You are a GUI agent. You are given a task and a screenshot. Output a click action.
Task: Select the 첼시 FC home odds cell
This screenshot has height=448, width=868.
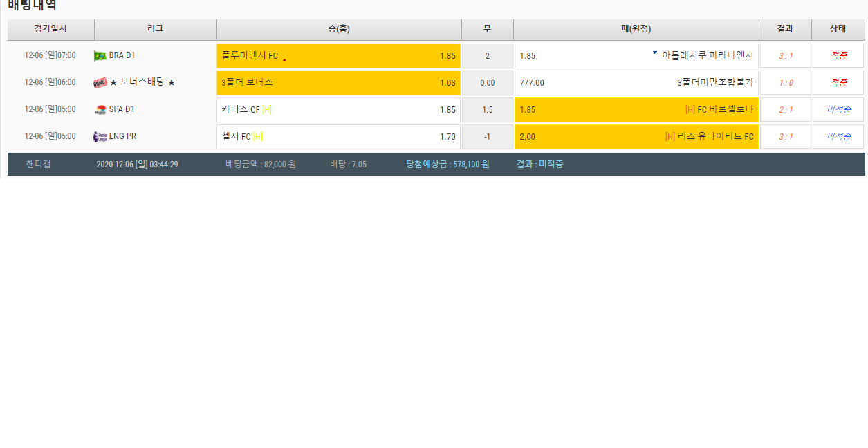pyautogui.click(x=338, y=137)
